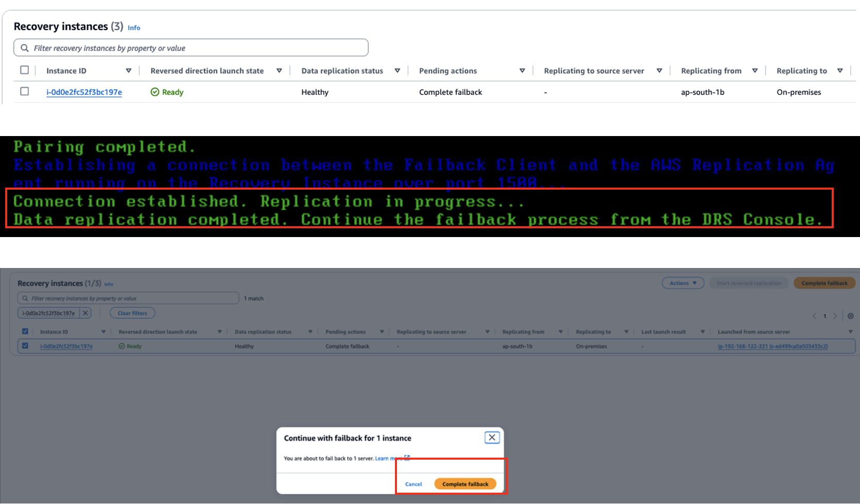Close the failback confirmation dialog
The height and width of the screenshot is (504, 860).
click(492, 437)
